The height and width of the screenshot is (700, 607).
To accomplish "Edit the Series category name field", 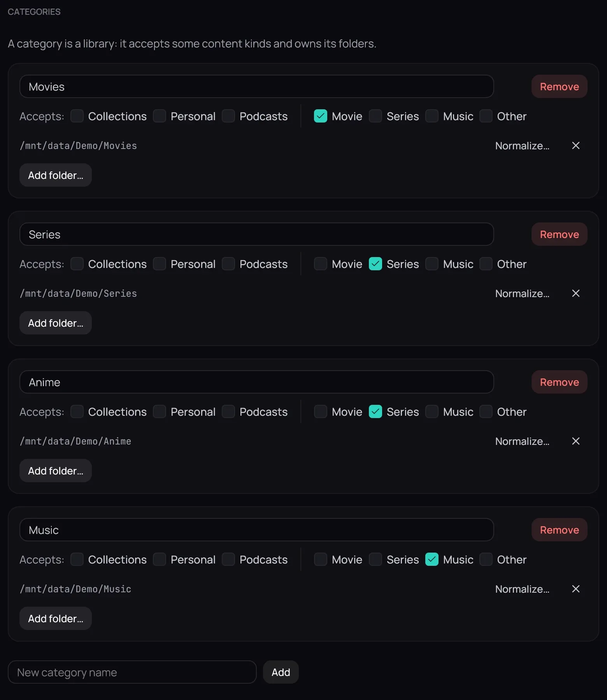I will (257, 234).
